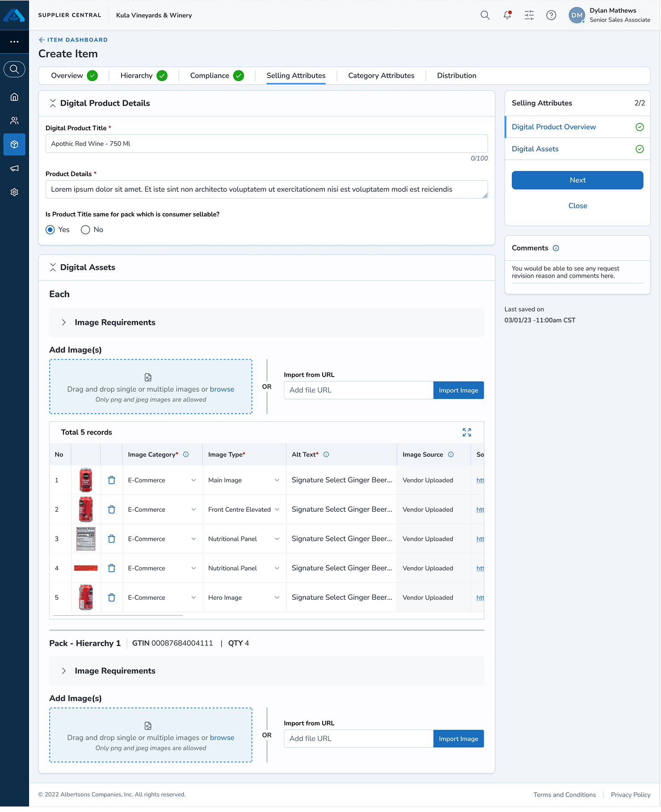Go back to Item Dashboard
Screen dimensions: 661x812
(x=73, y=40)
